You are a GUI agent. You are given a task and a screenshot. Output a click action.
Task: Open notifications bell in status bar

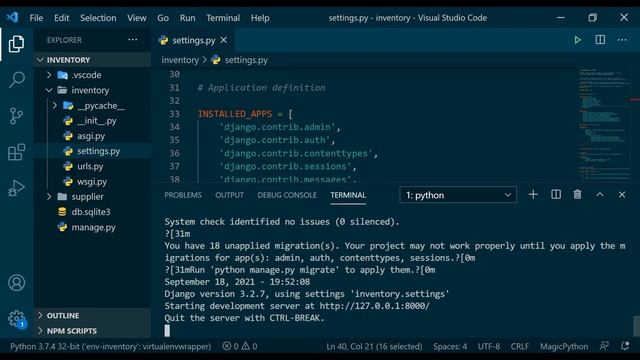coord(624,346)
